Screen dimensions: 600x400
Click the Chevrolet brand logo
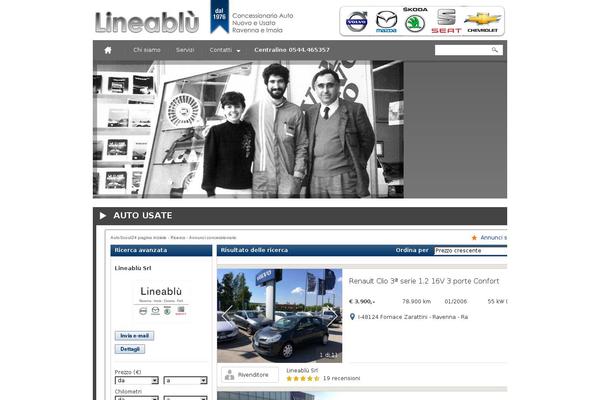483,22
